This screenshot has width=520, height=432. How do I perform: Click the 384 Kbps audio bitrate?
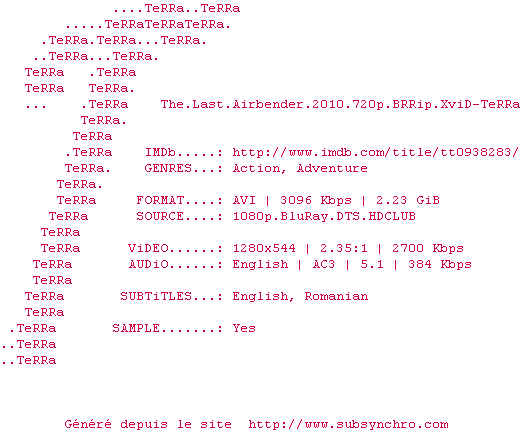[440, 264]
